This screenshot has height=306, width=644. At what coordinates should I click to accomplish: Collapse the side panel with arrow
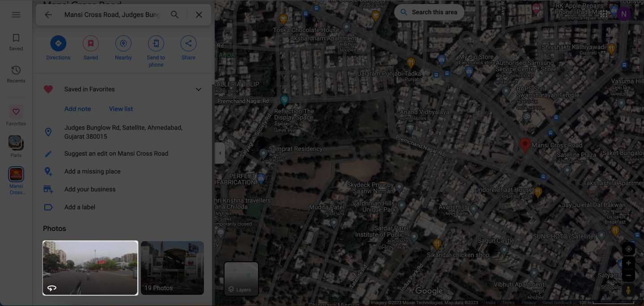(220, 153)
